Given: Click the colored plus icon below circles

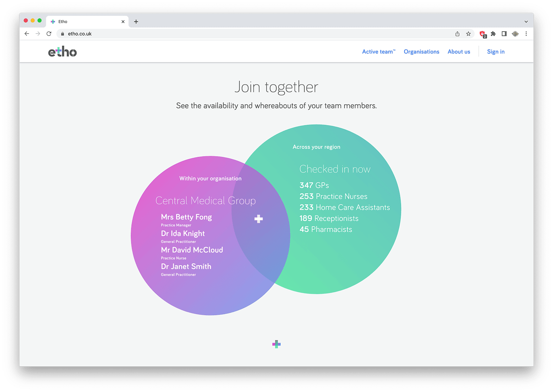Looking at the screenshot, I should 276,344.
